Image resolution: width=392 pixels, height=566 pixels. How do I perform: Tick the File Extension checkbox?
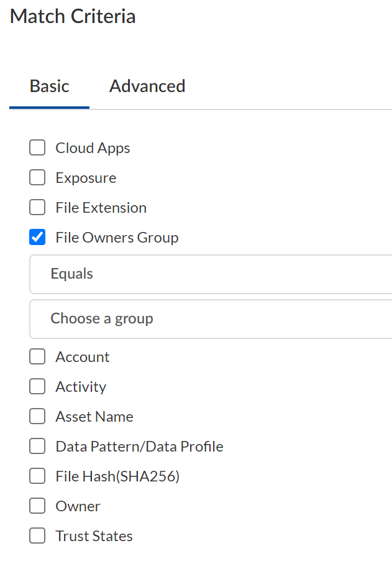pyautogui.click(x=37, y=208)
